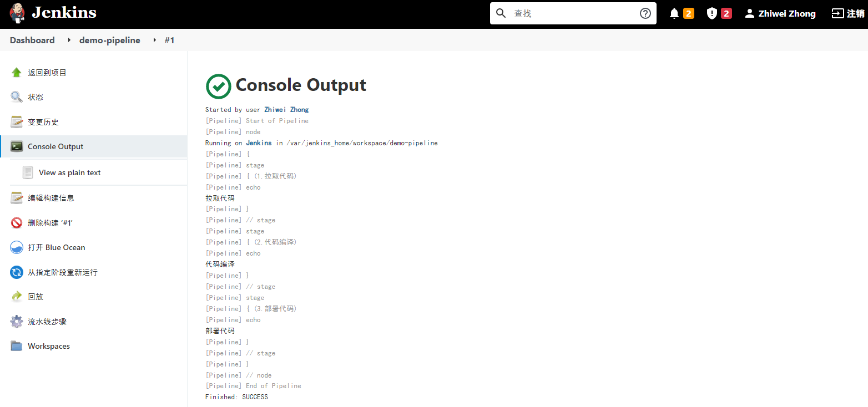868x407 pixels.
Task: Click '[Pipeline] End of Pipeline' line
Action: (253, 386)
